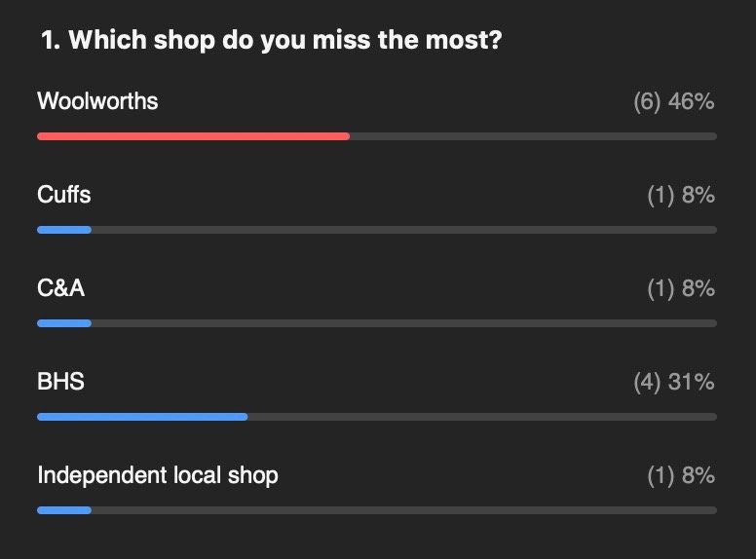Click the poll question title text
Screen dimensions: 756x559
(x=271, y=41)
